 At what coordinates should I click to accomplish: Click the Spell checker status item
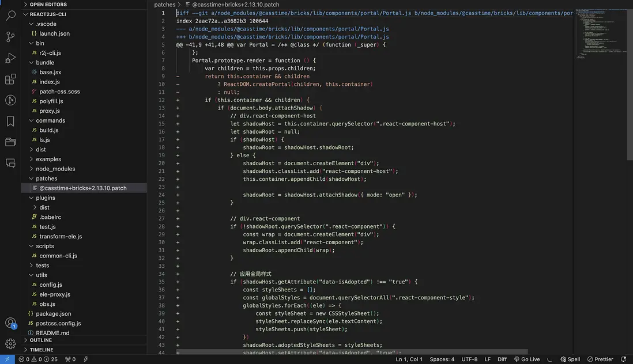pos(570,359)
